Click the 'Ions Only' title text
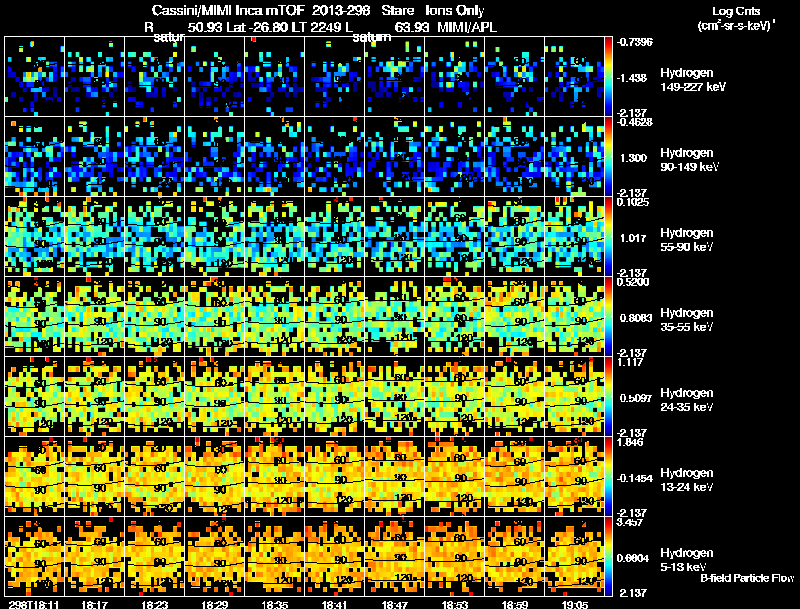Image resolution: width=800 pixels, height=609 pixels. 455,10
